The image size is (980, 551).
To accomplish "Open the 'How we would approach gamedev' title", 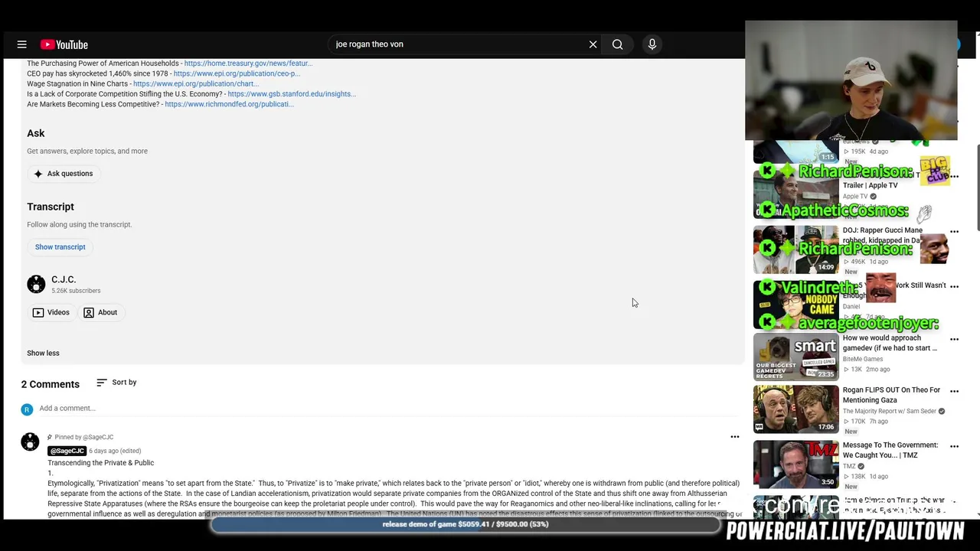I will [x=890, y=343].
